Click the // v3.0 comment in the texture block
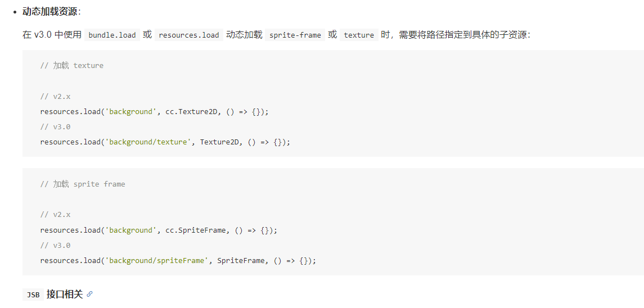 point(55,127)
